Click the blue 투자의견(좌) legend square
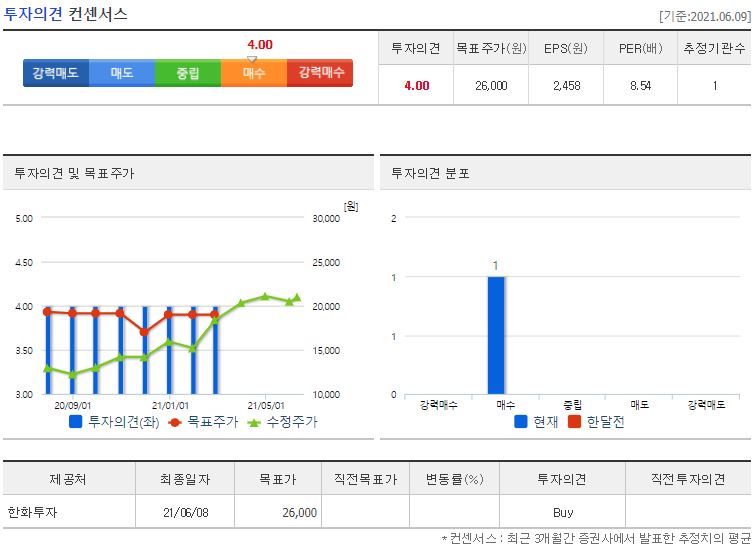The height and width of the screenshot is (551, 756). tap(76, 422)
